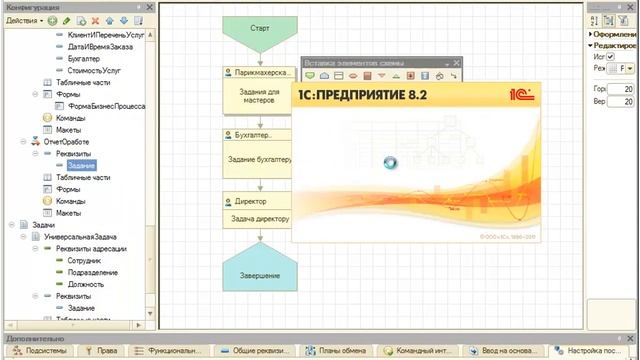Insert the nested business process element

pos(411,76)
